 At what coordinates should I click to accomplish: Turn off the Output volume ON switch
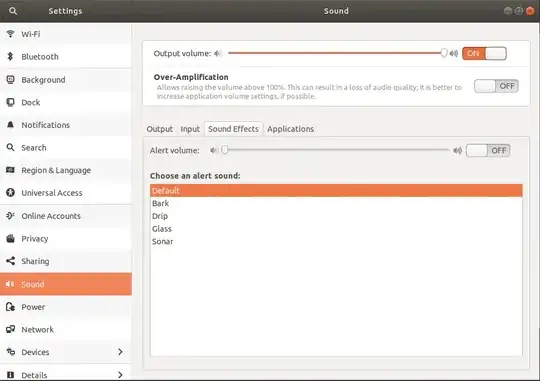[484, 53]
